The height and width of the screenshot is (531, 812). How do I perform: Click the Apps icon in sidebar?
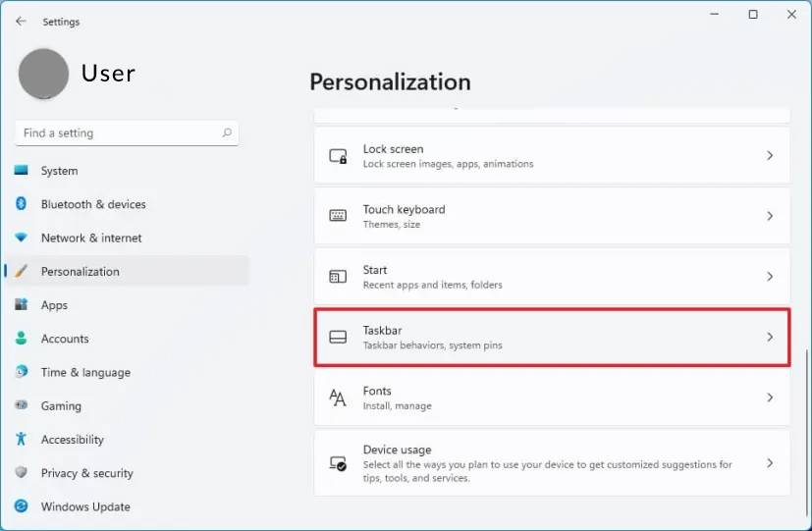[22, 304]
